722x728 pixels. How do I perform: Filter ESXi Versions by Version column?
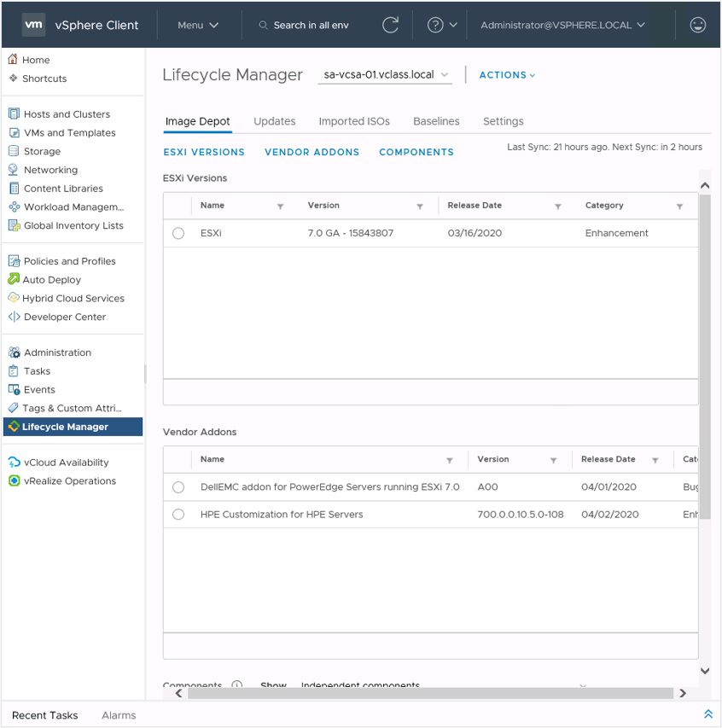tap(420, 207)
